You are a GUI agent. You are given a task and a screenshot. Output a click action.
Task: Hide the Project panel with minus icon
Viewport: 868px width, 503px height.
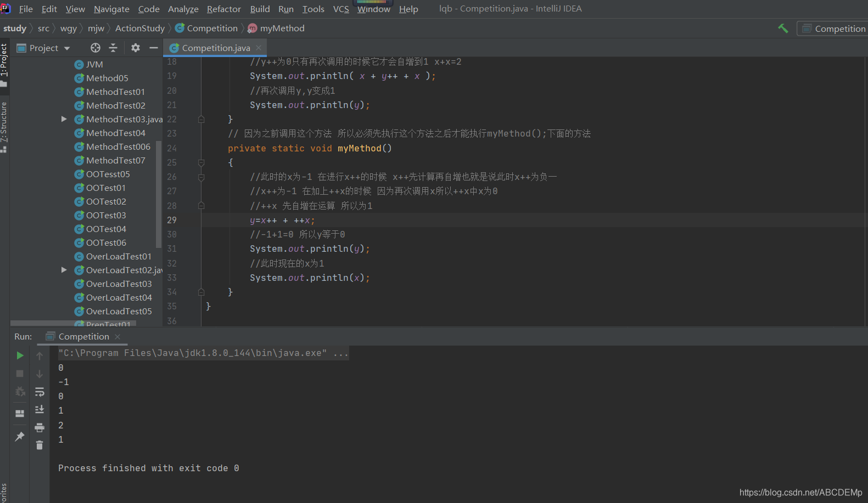[x=154, y=48]
